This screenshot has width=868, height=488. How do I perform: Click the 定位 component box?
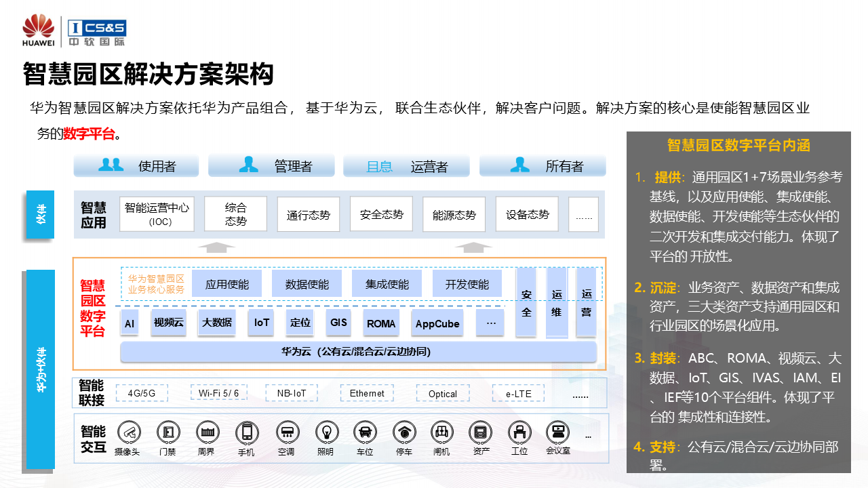[x=300, y=323]
